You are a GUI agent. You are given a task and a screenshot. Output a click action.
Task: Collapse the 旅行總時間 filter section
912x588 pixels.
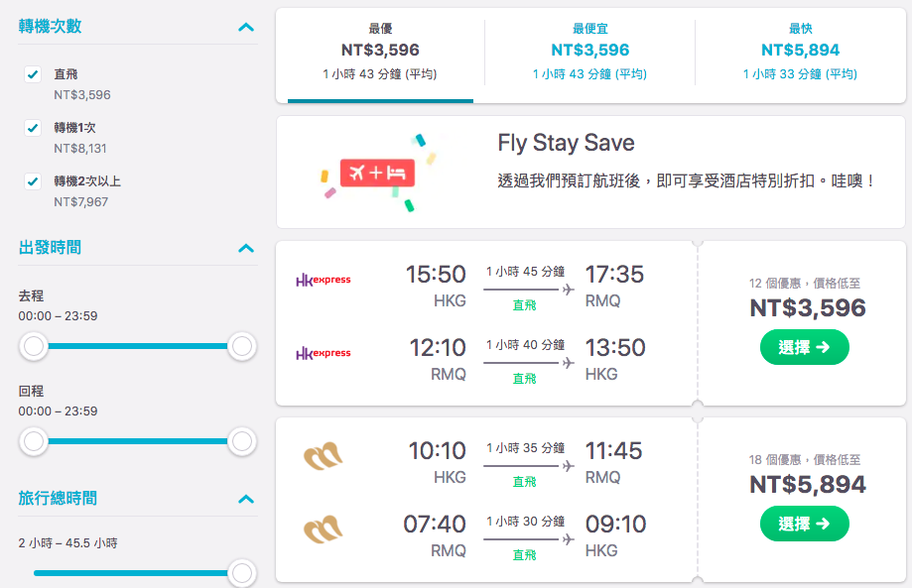[246, 499]
